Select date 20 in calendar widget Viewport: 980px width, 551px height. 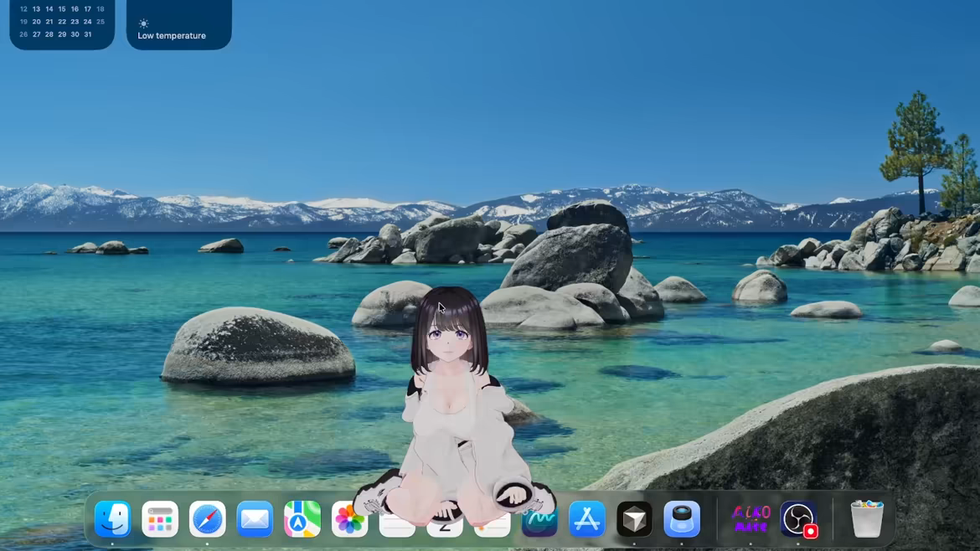coord(36,22)
